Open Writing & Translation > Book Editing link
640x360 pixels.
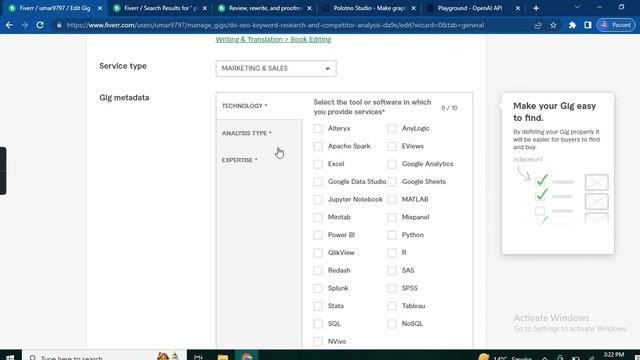[x=273, y=39]
